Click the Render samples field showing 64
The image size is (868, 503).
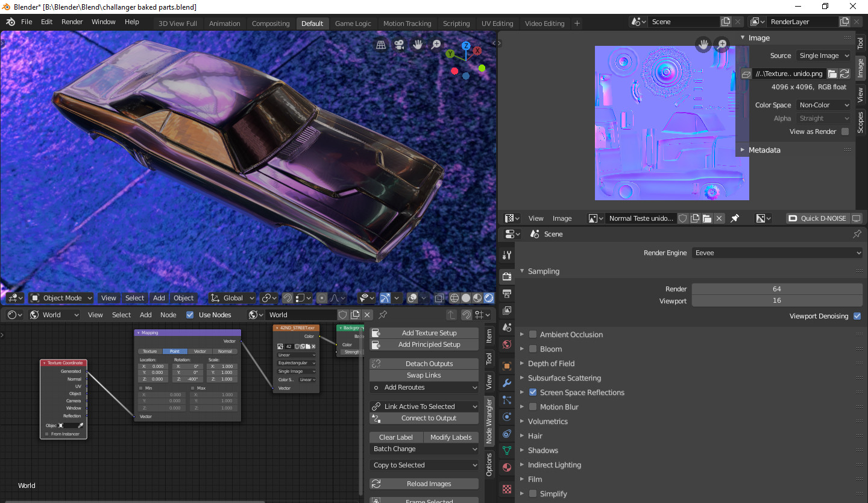tap(777, 289)
